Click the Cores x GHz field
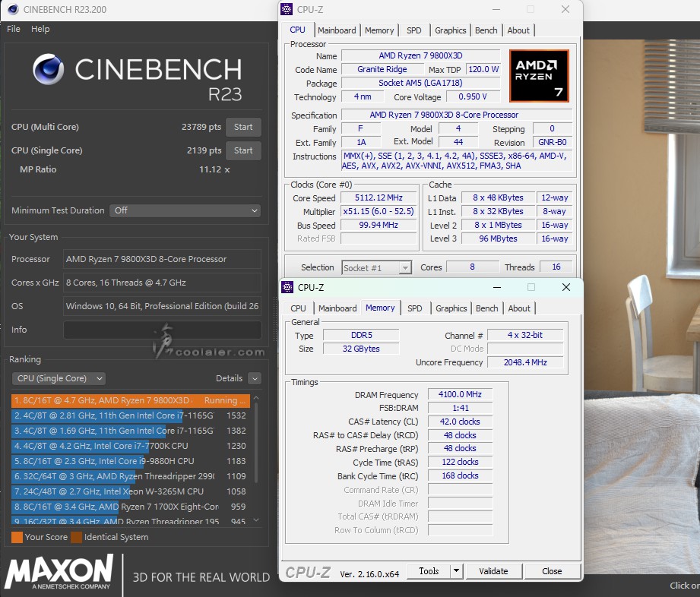This screenshot has height=597, width=700. coord(162,283)
